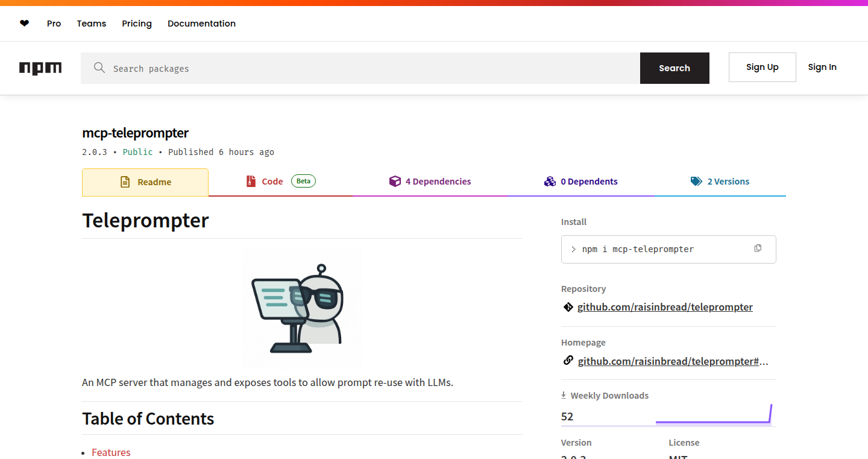
Task: Open the 4 Dependencies tab
Action: pyautogui.click(x=430, y=182)
